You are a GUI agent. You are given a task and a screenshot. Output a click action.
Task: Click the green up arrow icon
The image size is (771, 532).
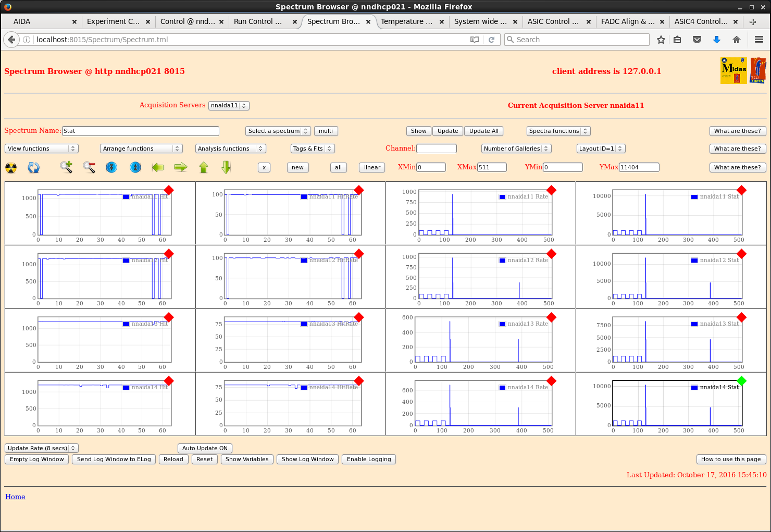pyautogui.click(x=204, y=167)
